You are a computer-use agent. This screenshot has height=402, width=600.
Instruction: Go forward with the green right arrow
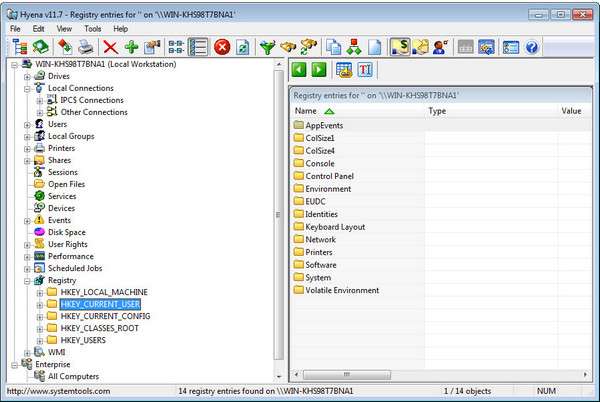click(319, 70)
